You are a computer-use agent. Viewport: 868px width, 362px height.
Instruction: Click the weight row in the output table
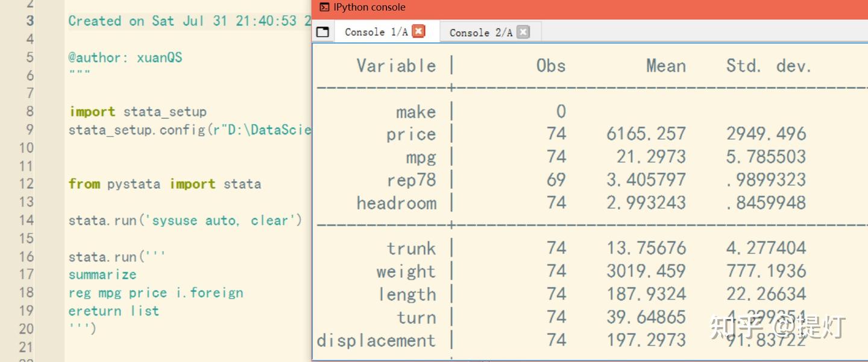pyautogui.click(x=406, y=271)
